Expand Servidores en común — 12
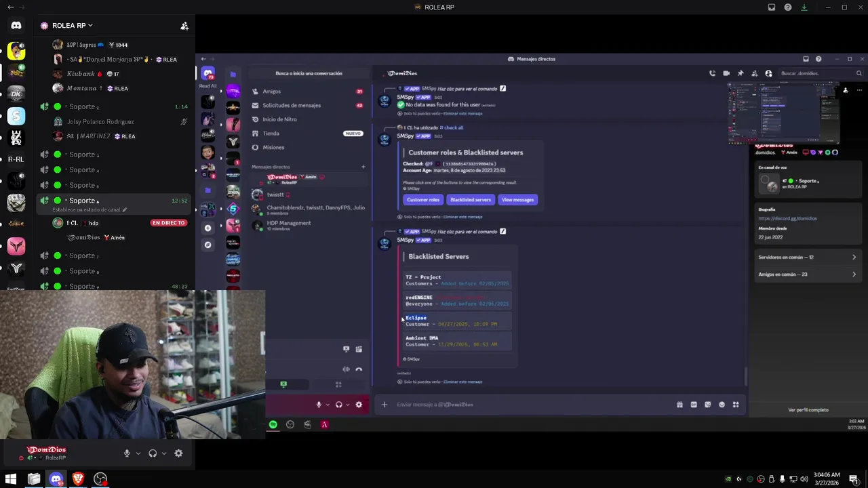The height and width of the screenshot is (488, 868). [x=807, y=258]
